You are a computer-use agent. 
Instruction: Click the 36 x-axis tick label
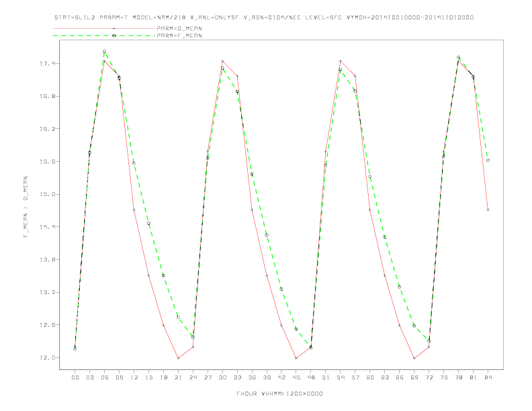(252, 377)
